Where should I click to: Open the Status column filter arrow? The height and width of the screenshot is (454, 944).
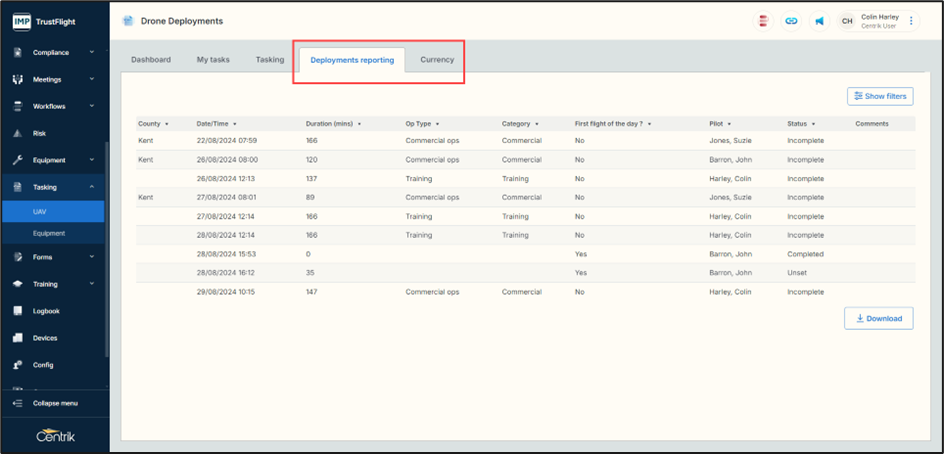click(x=811, y=124)
